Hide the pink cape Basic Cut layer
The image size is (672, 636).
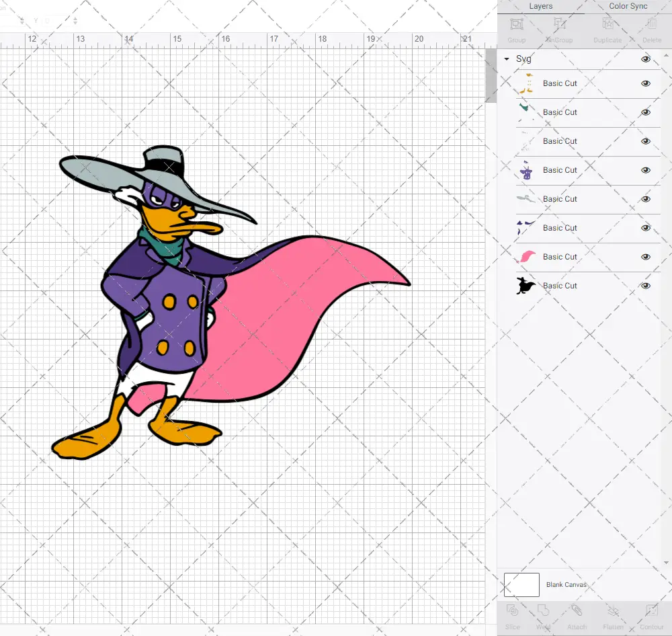pyautogui.click(x=645, y=256)
